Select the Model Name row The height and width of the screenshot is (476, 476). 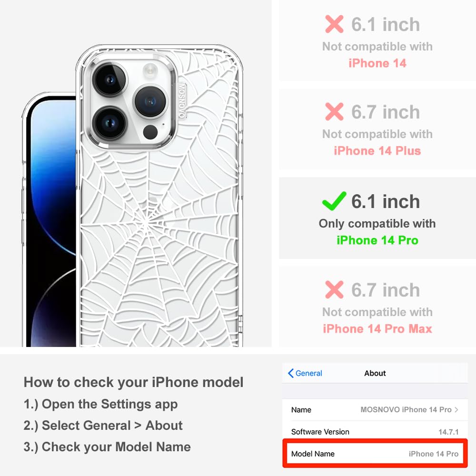375,454
